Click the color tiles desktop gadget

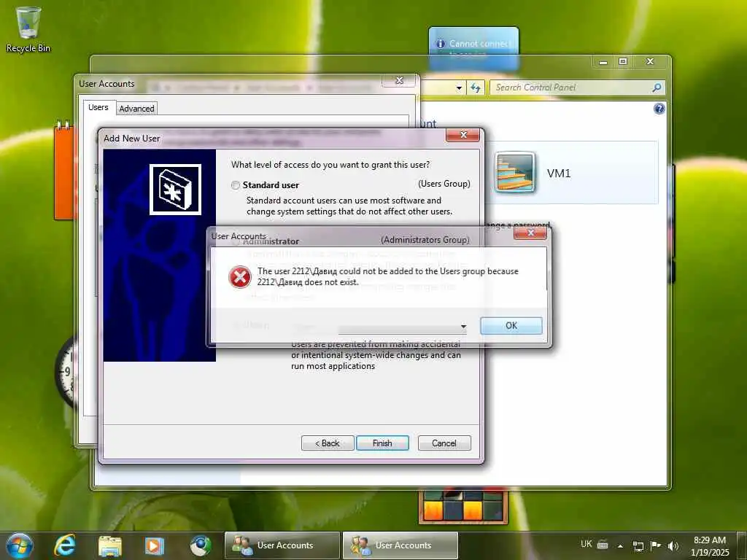click(462, 507)
